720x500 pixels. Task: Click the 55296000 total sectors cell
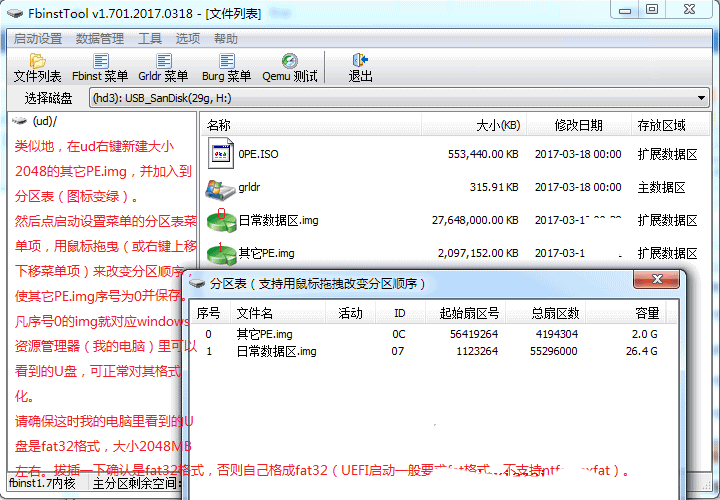click(554, 351)
